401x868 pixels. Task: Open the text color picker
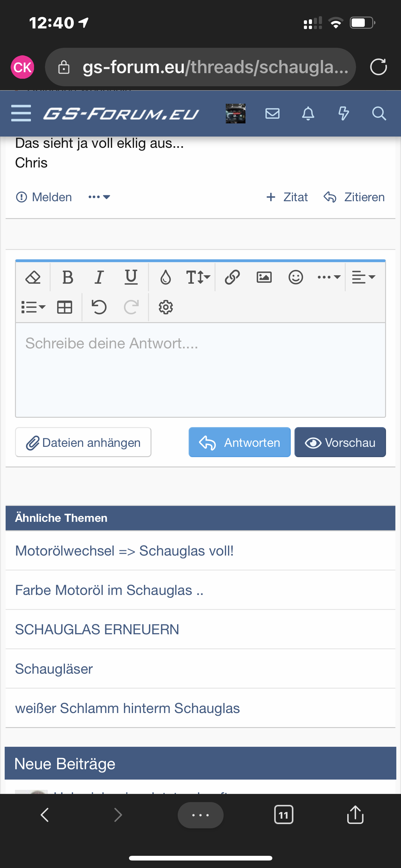[x=165, y=277]
